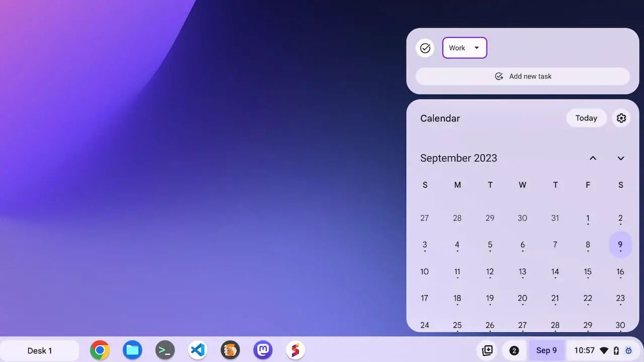Screen dimensions: 644x362
Task: Expand the Work task list dropdown
Action: coord(464,48)
